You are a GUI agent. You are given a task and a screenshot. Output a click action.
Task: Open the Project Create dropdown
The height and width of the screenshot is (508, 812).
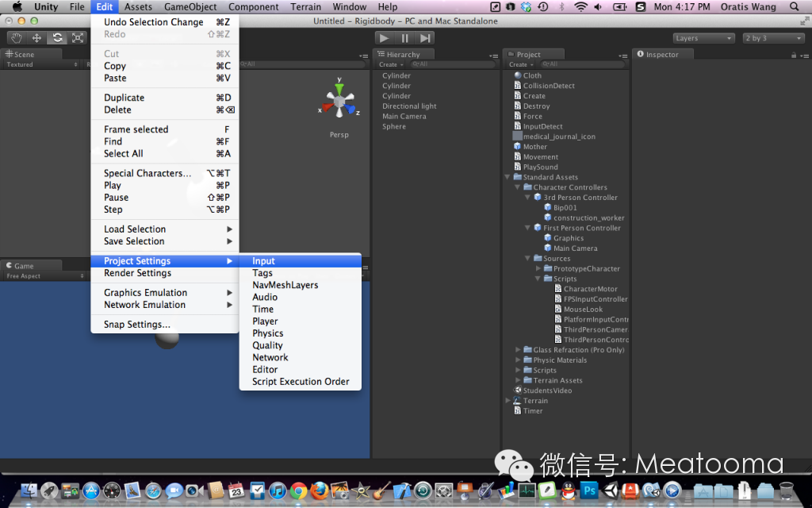(x=521, y=65)
